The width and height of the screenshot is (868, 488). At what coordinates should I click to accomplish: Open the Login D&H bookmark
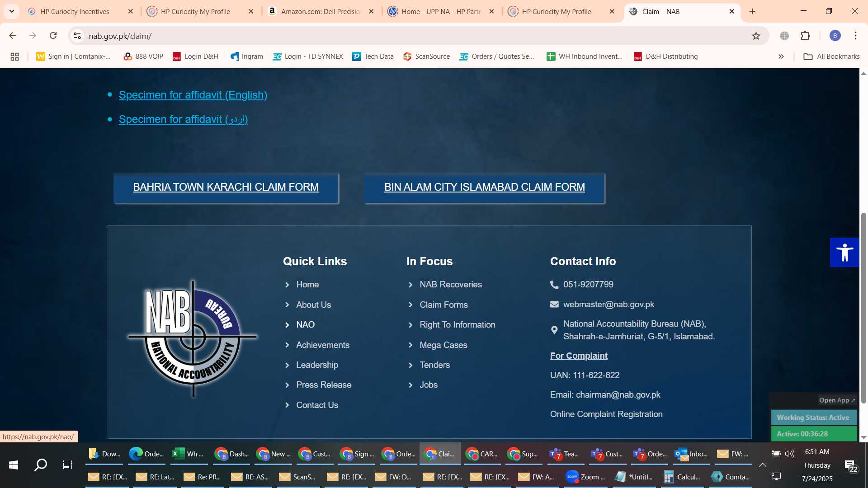tap(195, 56)
